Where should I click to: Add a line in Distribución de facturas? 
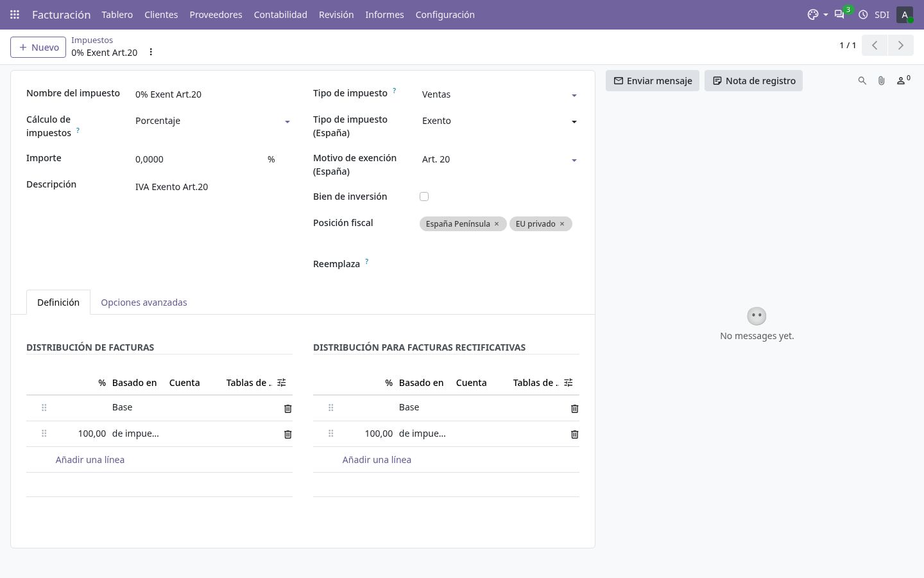(90, 460)
